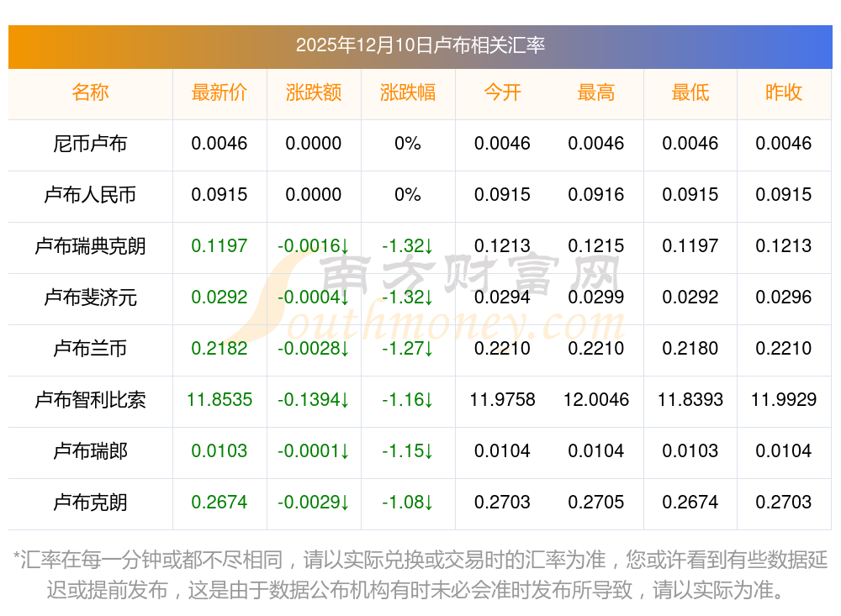Click the 涨跌额 column header
This screenshot has width=841, height=616.
(314, 92)
